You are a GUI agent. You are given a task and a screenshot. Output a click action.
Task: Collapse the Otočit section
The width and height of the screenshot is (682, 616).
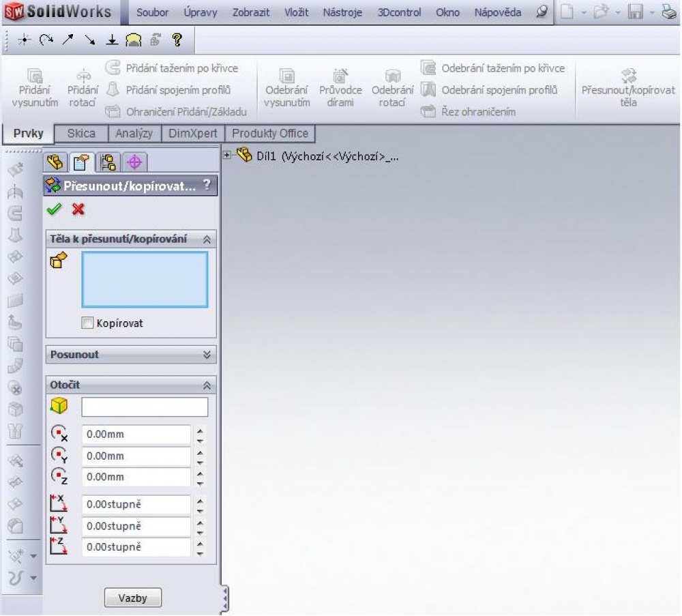(207, 385)
